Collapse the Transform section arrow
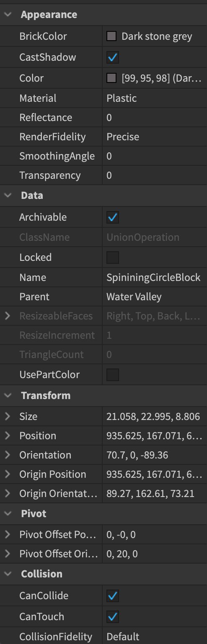 (x=8, y=395)
